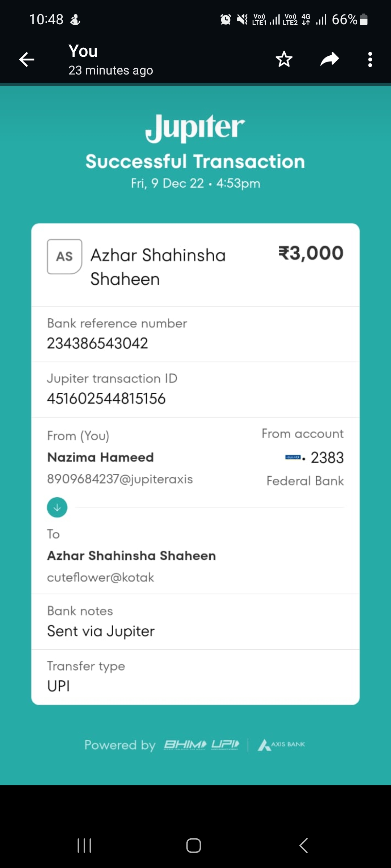This screenshot has height=868, width=391.
Task: Tap the bank reference number 234386543042
Action: click(x=97, y=343)
